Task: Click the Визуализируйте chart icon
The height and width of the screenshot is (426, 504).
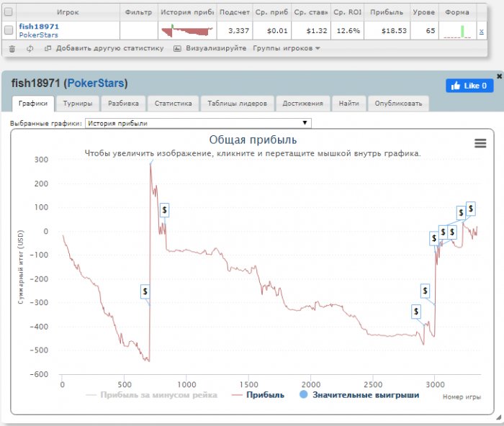Action: click(177, 48)
